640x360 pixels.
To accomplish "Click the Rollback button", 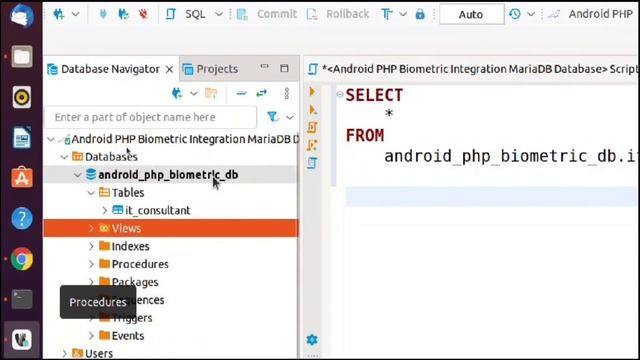I will [x=338, y=14].
